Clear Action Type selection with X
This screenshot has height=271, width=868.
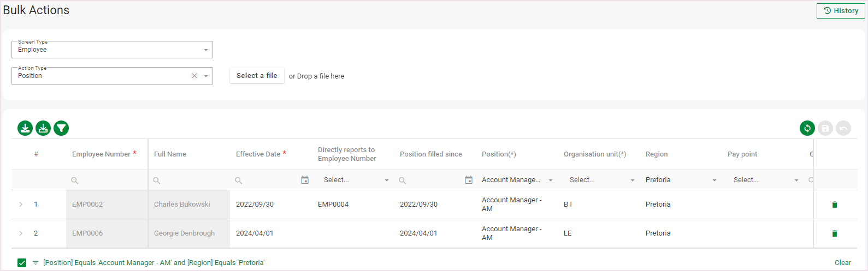(194, 76)
